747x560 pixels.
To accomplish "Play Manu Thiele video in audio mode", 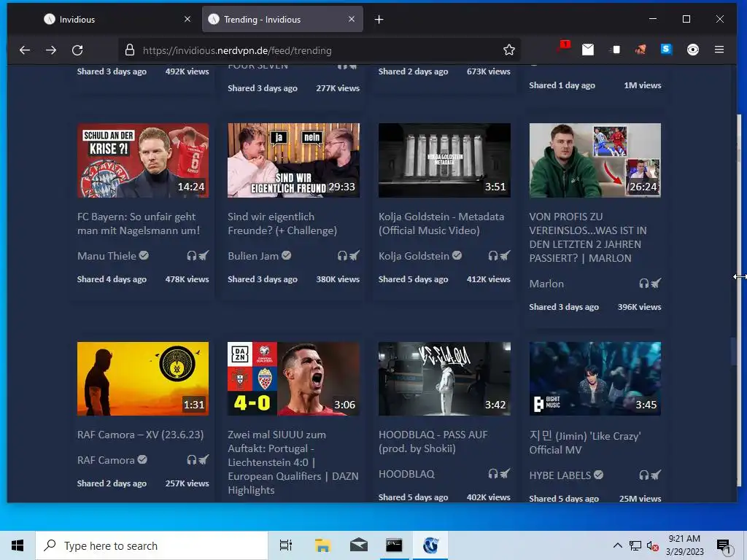I will coord(192,256).
